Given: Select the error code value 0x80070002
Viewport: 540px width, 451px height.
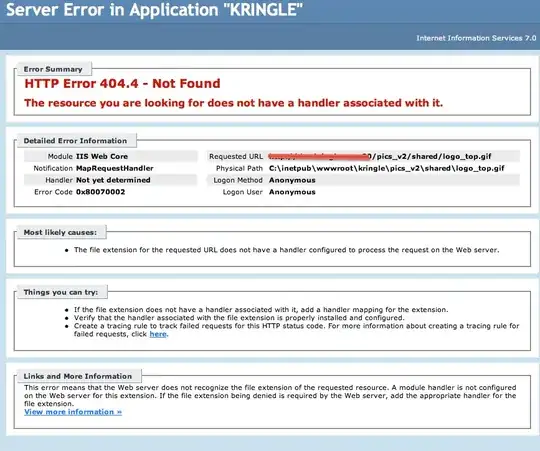Looking at the screenshot, I should tap(101, 192).
